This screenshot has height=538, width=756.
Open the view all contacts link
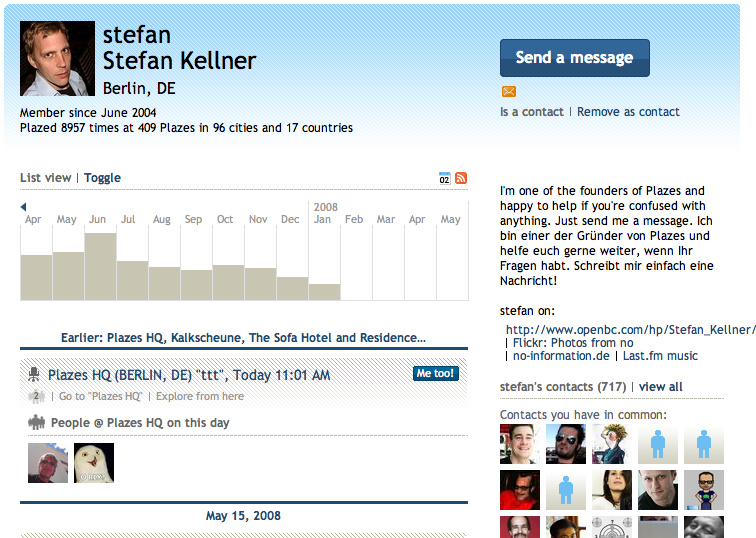[x=661, y=387]
